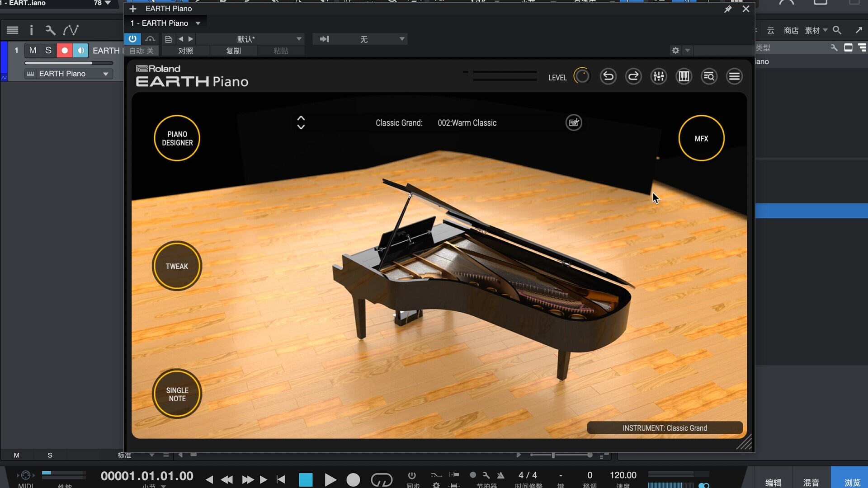Pin the EARTH Piano plugin window
This screenshot has width=868, height=488.
click(x=728, y=9)
